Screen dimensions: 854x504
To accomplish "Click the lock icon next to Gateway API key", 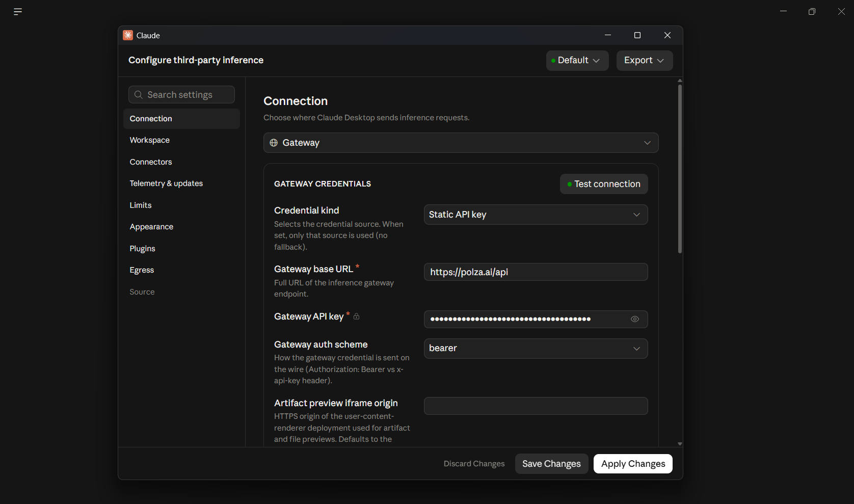I will [x=357, y=316].
